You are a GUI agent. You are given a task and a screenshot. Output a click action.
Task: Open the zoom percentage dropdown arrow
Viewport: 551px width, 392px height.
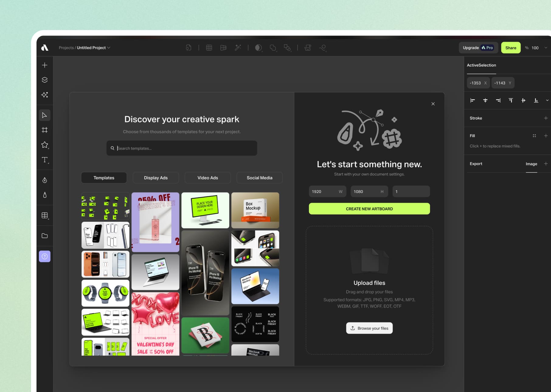pyautogui.click(x=546, y=48)
